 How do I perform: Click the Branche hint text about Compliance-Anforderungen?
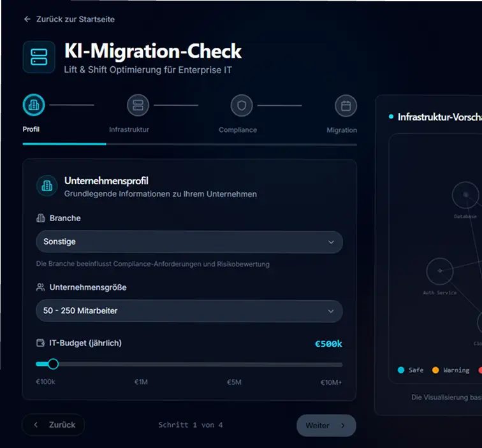click(153, 264)
